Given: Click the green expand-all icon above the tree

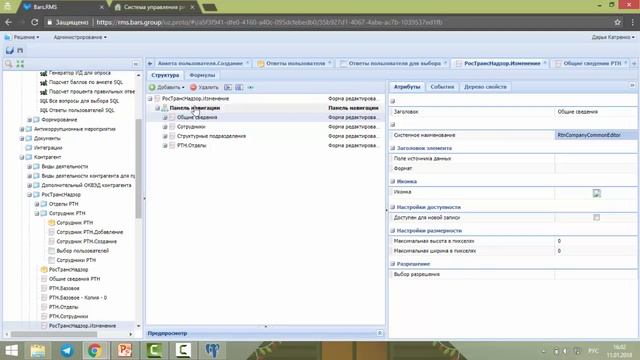Looking at the screenshot, I should 20,64.
